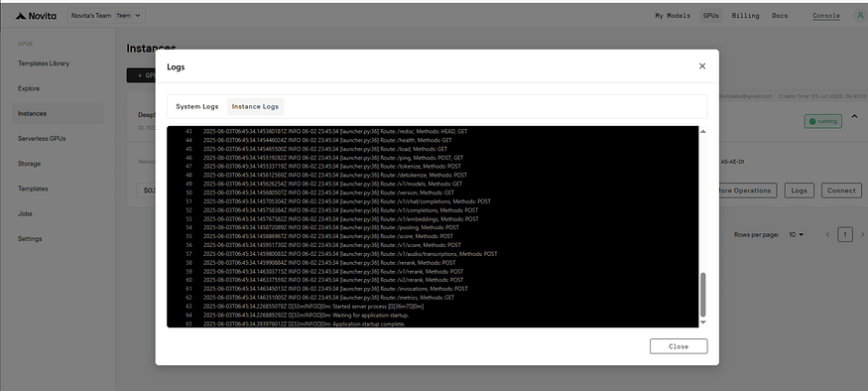This screenshot has height=391, width=868.
Task: Click the log scrollbar up arrow
Action: (x=703, y=131)
